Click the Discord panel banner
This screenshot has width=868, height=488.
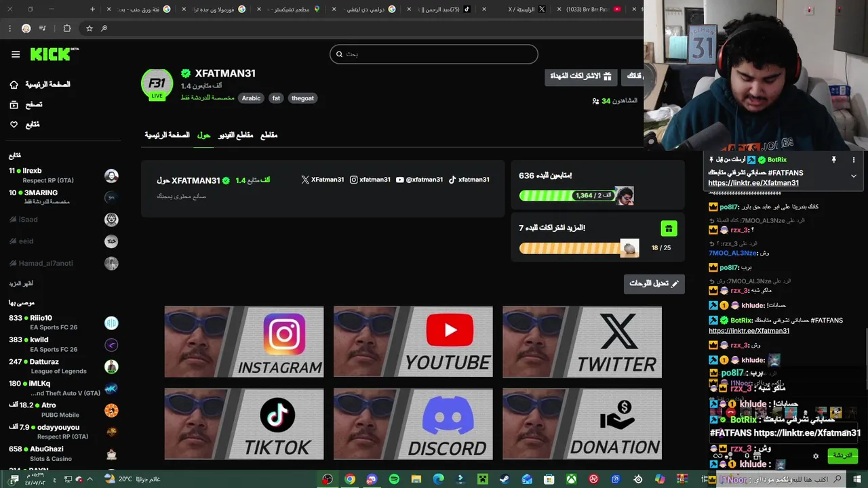click(x=413, y=424)
